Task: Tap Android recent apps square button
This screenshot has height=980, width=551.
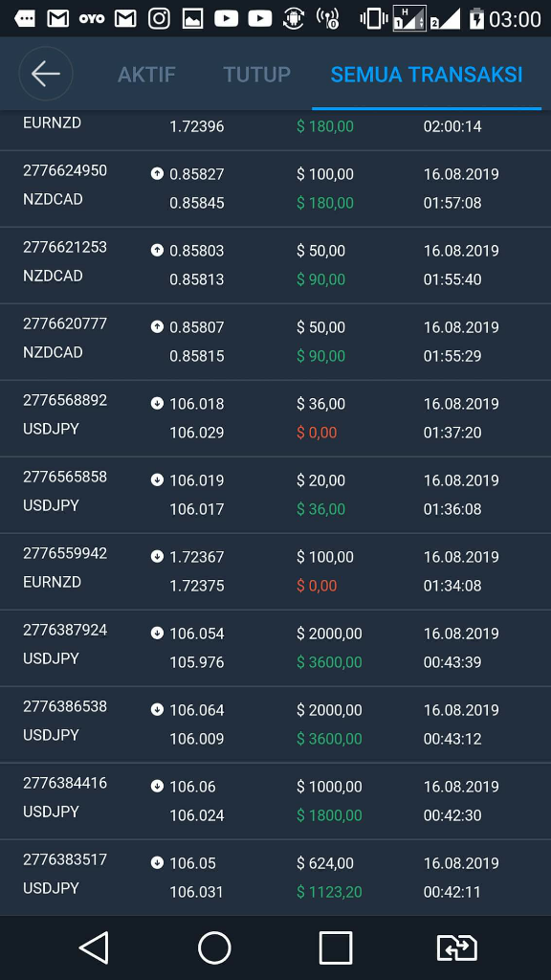Action: (x=336, y=947)
